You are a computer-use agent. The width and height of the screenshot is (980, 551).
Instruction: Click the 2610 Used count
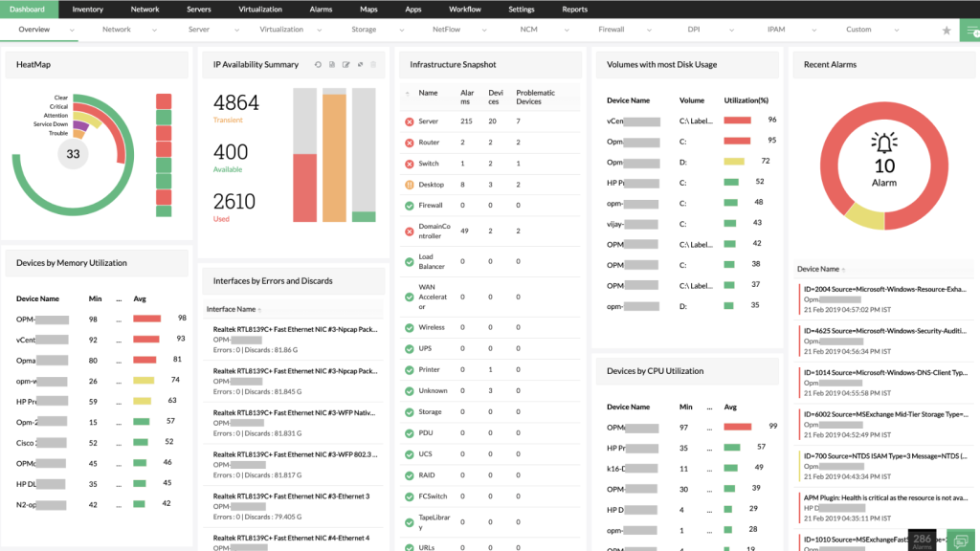(234, 201)
